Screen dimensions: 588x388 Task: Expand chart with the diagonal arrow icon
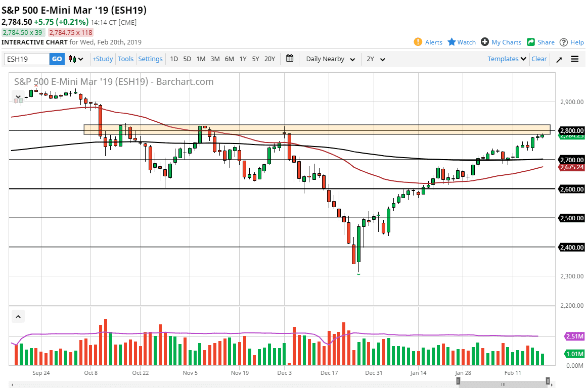click(559, 59)
